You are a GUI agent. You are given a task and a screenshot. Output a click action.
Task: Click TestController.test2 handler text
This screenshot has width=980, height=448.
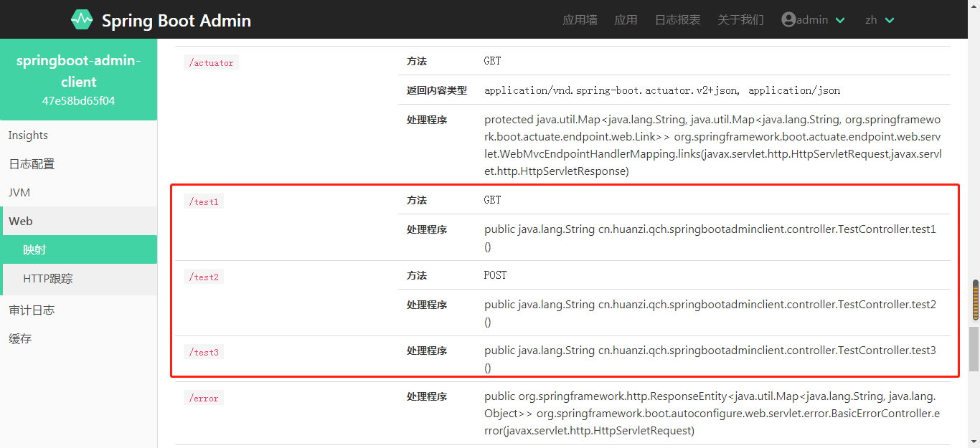pos(710,313)
